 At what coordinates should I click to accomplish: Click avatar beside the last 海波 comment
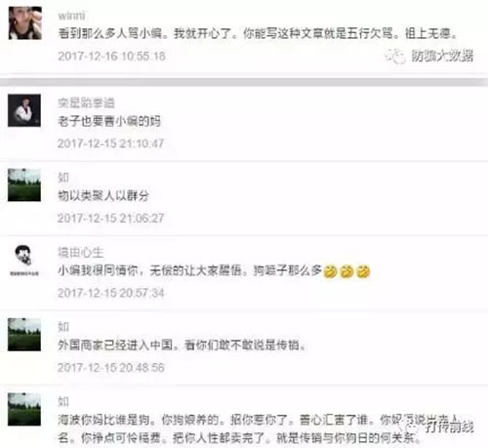(24, 409)
